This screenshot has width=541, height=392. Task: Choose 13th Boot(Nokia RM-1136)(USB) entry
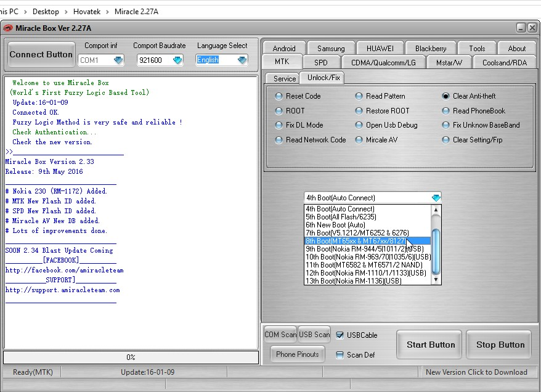click(368, 281)
